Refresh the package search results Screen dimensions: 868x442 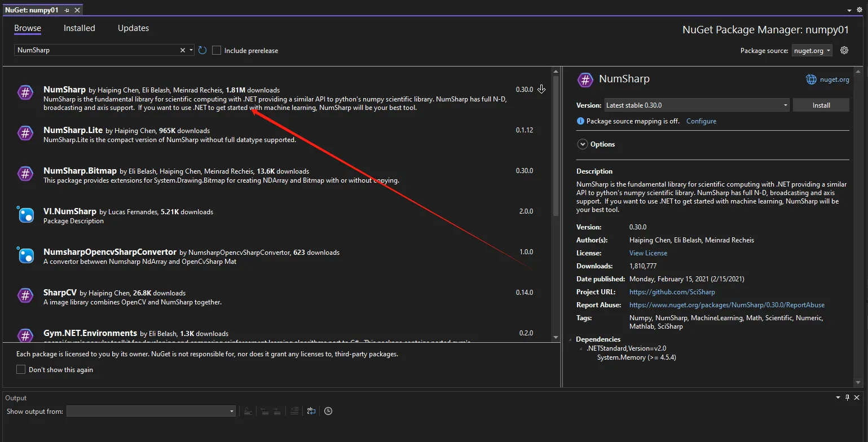pyautogui.click(x=202, y=50)
